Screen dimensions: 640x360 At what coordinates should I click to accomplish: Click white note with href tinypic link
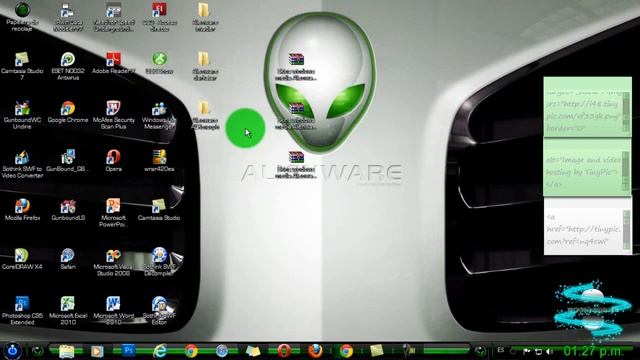[x=587, y=227]
